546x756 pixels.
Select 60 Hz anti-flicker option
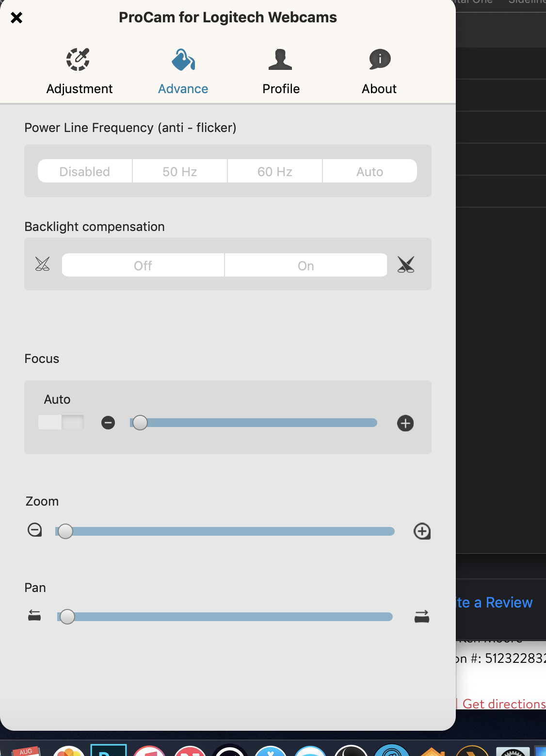275,171
